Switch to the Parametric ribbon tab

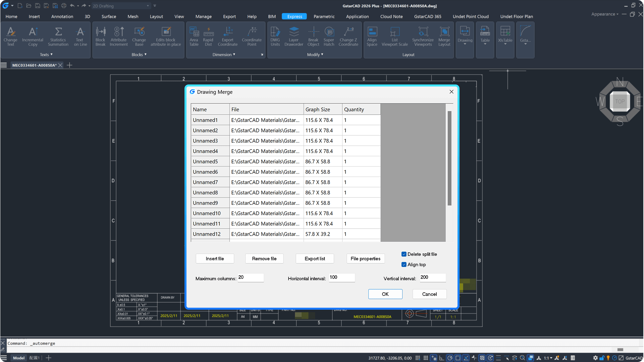coord(324,16)
